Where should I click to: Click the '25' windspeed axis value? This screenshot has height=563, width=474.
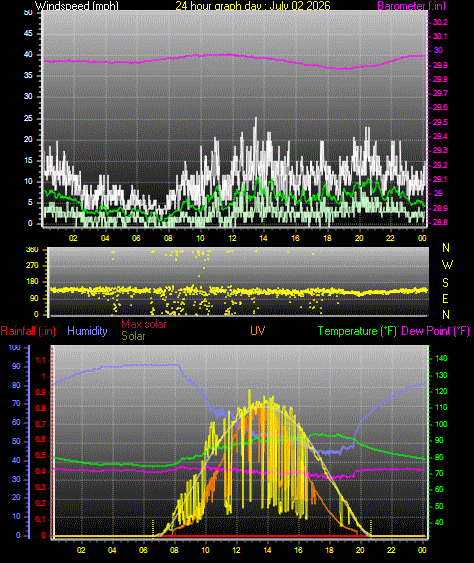[28, 118]
